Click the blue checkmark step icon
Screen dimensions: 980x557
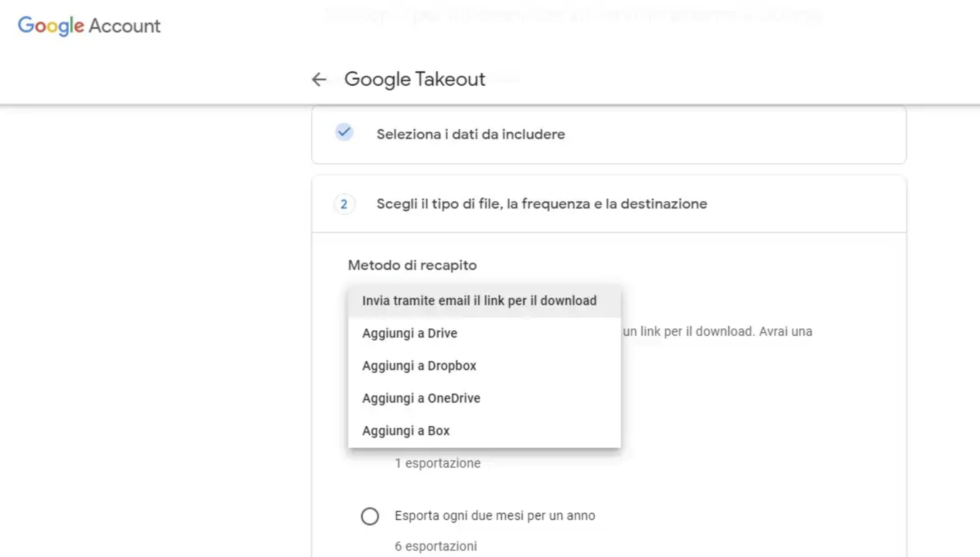(x=344, y=132)
